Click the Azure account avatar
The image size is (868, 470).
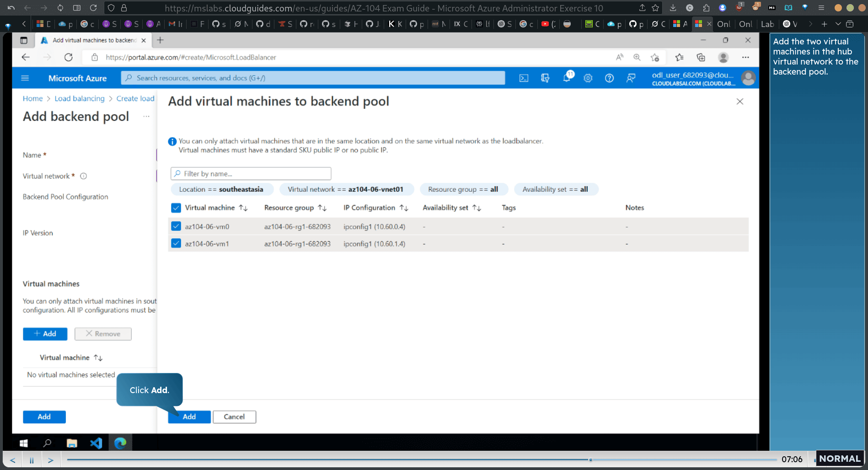coord(748,78)
